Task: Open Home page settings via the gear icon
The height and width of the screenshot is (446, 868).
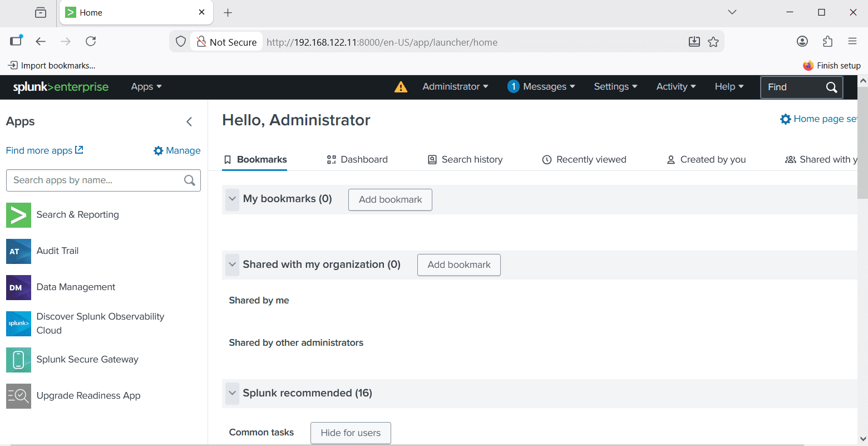Action: [x=785, y=119]
